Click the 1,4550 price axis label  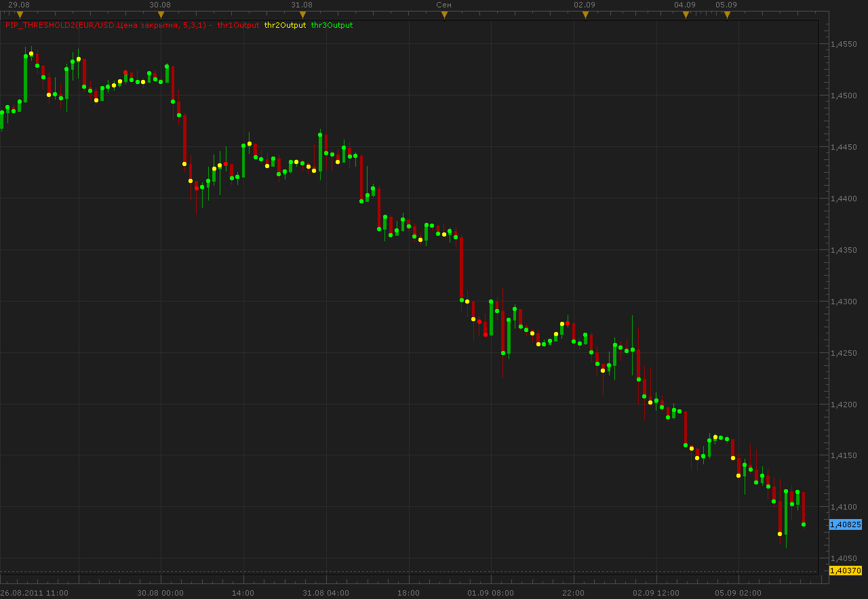click(844, 44)
